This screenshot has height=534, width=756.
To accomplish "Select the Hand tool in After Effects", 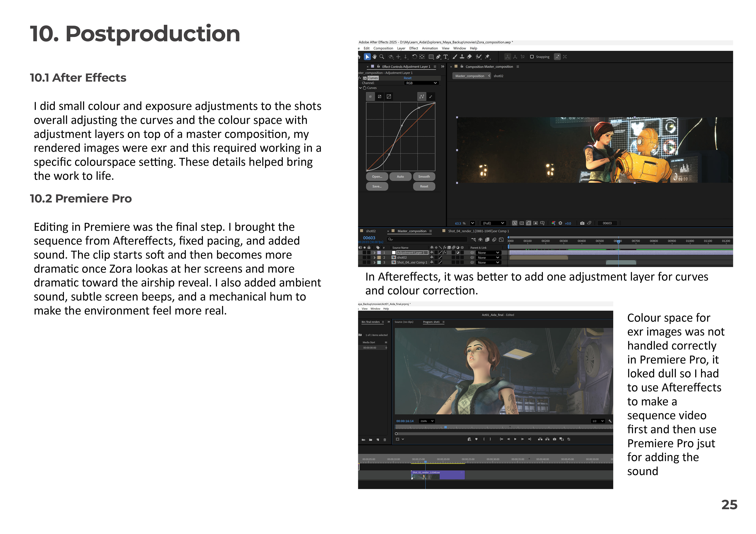I will [374, 57].
